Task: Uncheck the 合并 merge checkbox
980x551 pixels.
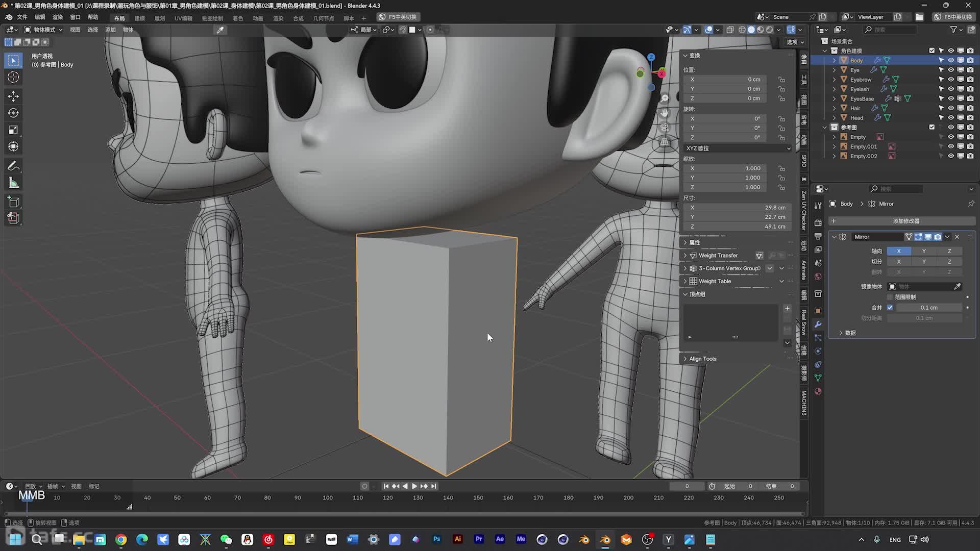Action: 890,308
